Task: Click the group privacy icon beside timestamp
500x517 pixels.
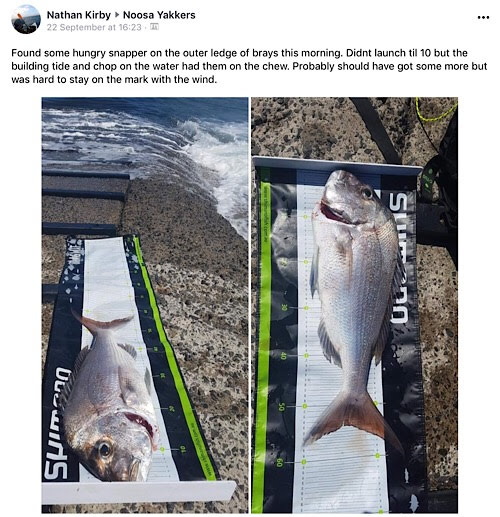Action: 154,27
